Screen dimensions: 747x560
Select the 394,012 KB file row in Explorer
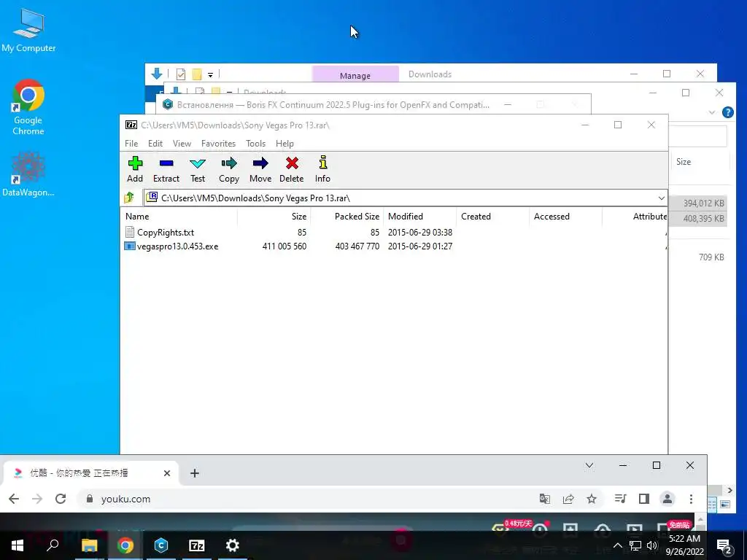click(x=698, y=203)
